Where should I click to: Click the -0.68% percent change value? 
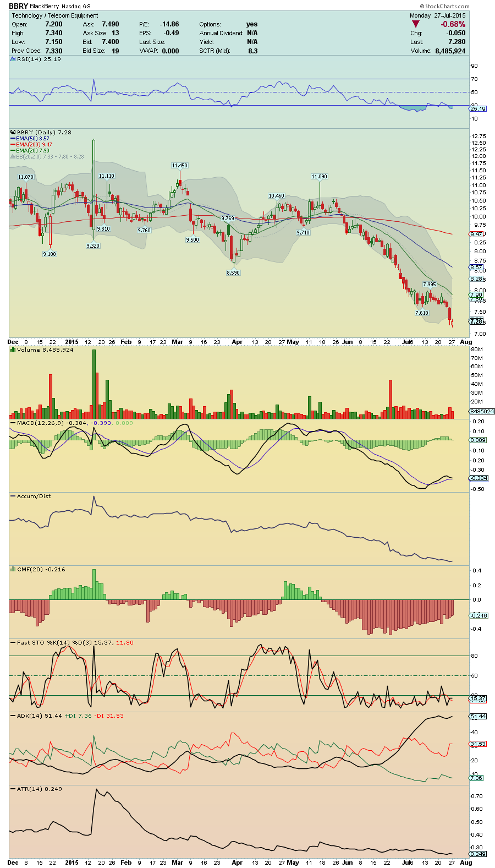click(453, 24)
